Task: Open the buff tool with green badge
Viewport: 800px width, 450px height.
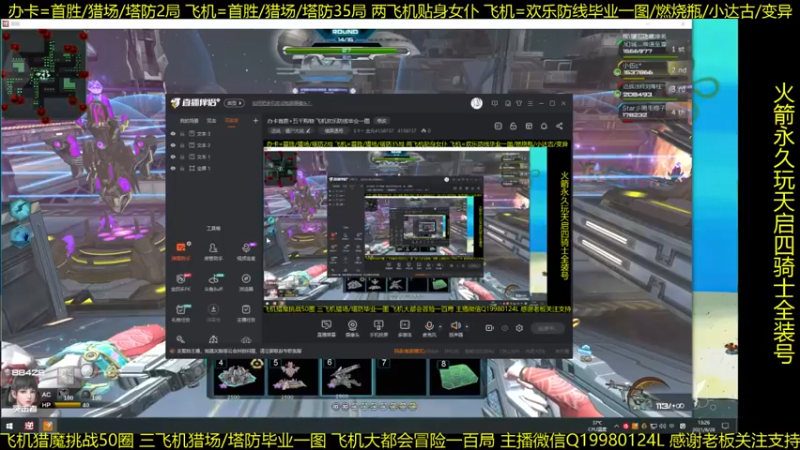Action: [x=213, y=282]
